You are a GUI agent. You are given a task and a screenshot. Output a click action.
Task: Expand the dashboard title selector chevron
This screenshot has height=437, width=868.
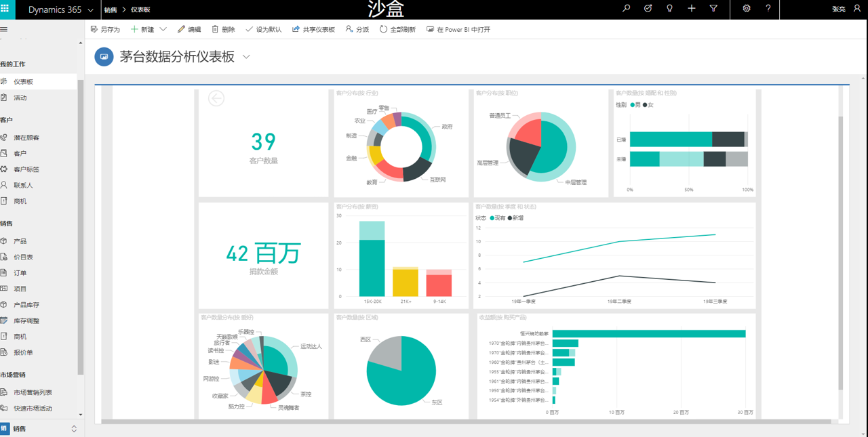click(x=246, y=57)
